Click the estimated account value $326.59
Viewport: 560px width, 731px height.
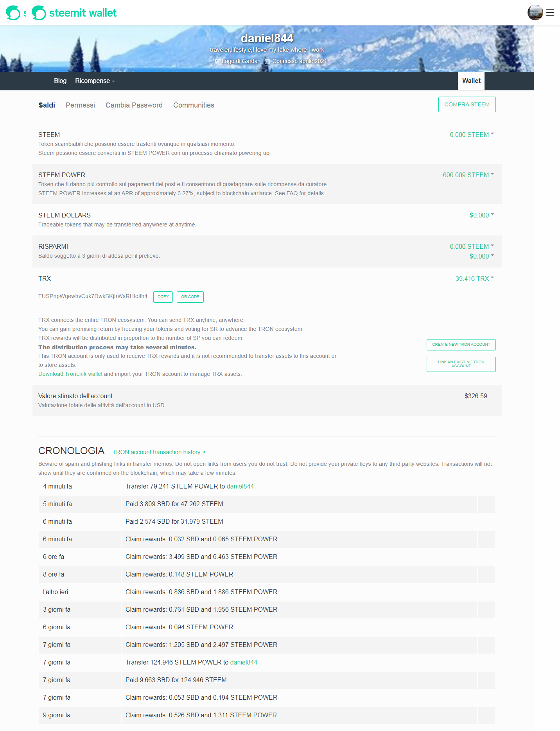coord(476,396)
